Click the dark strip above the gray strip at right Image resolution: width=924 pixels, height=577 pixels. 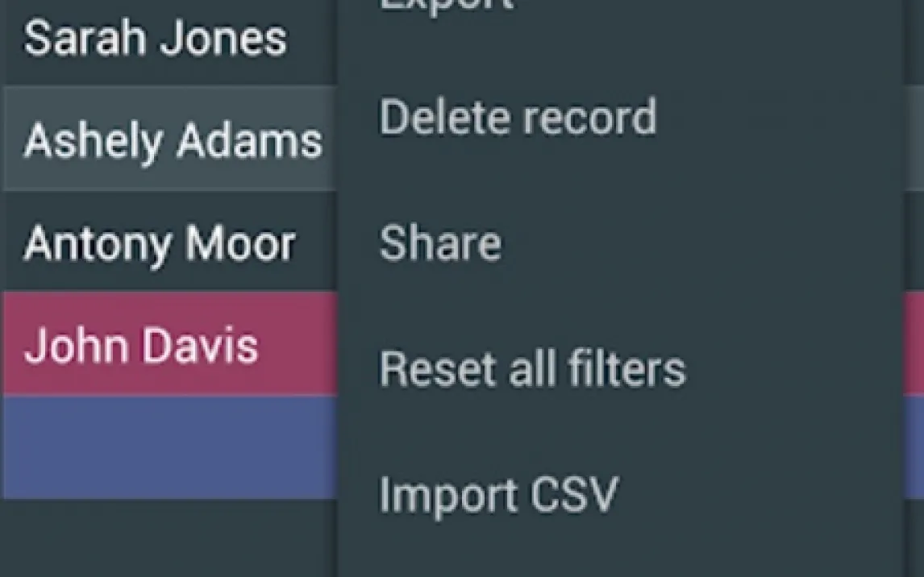(914, 40)
